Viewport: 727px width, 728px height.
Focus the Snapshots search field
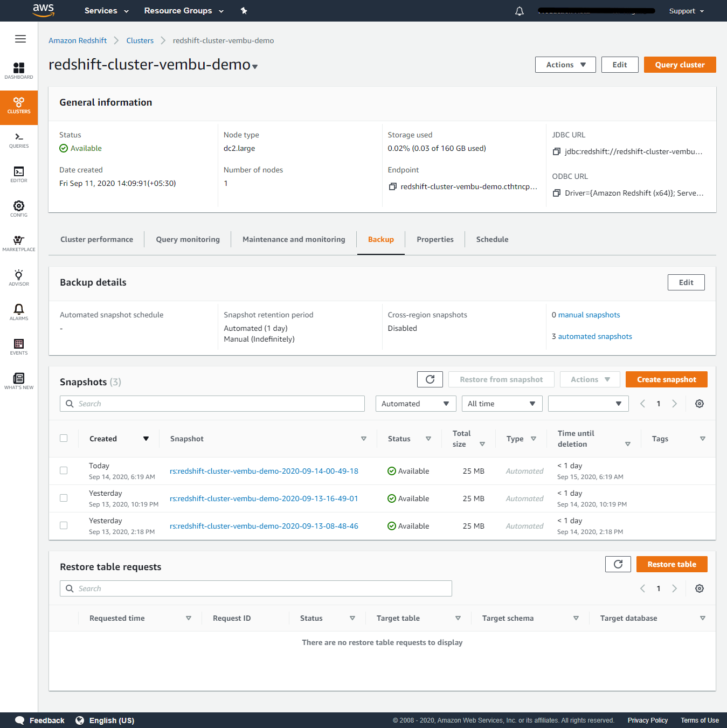(212, 404)
